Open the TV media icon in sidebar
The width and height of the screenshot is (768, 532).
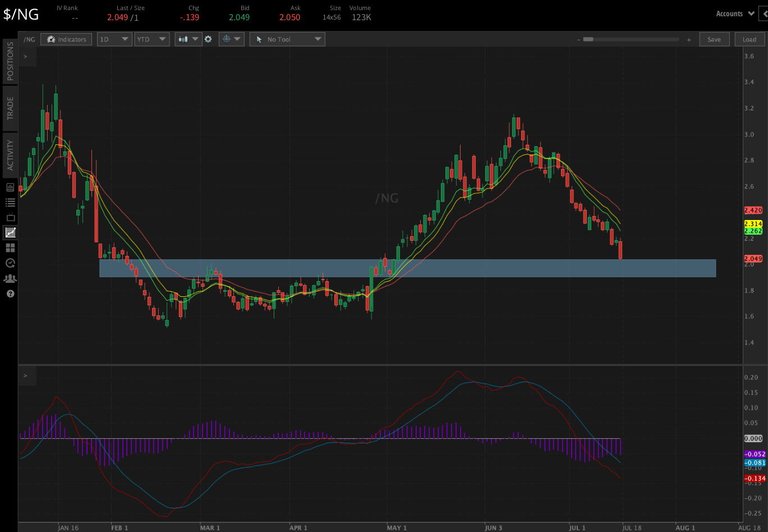click(x=10, y=217)
